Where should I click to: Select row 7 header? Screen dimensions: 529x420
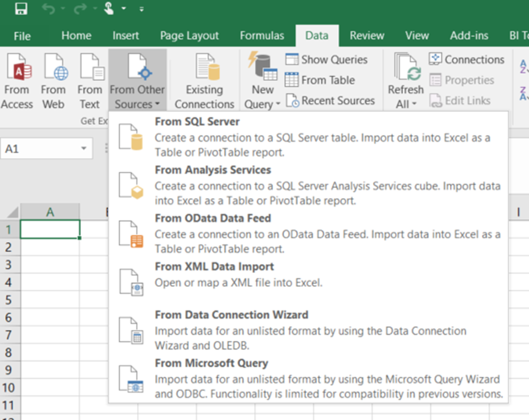click(x=9, y=334)
